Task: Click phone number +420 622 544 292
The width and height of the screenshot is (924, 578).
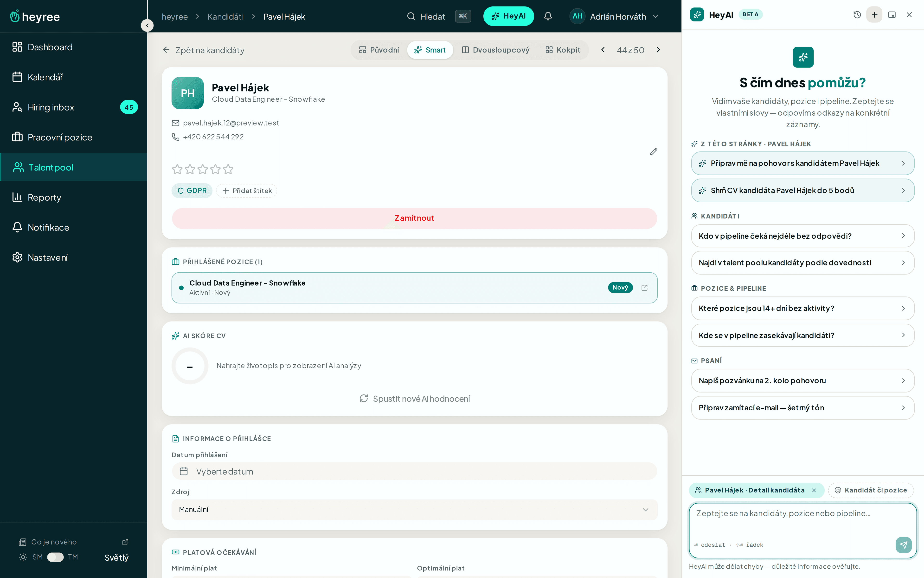Action: [213, 137]
